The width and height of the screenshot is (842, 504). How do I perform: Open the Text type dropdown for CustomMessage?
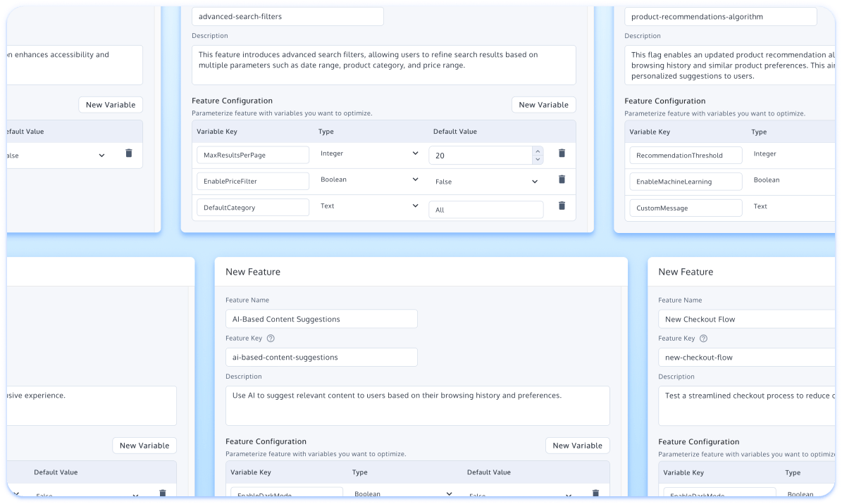tap(793, 207)
